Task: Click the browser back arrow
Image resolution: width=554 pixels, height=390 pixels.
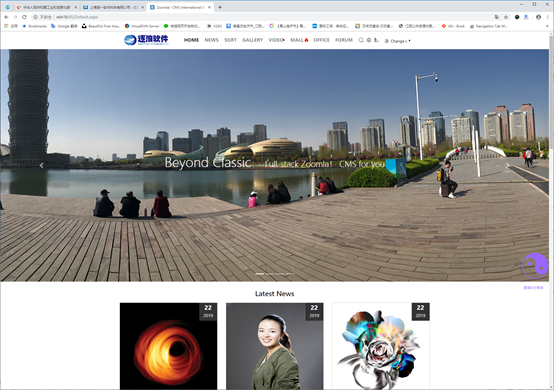Action: 6,17
